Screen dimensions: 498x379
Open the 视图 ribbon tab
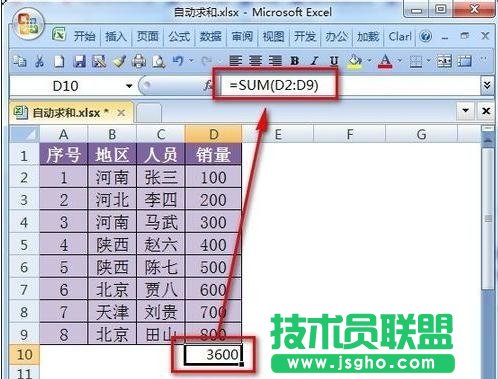[273, 36]
